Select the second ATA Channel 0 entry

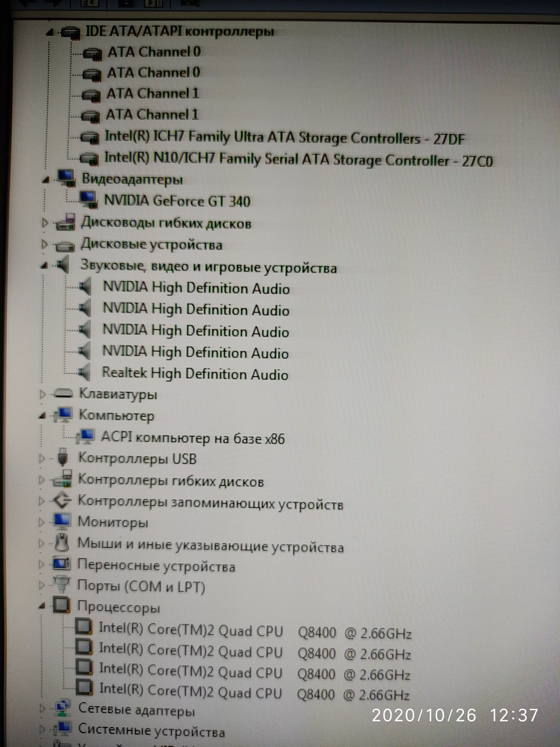(153, 72)
